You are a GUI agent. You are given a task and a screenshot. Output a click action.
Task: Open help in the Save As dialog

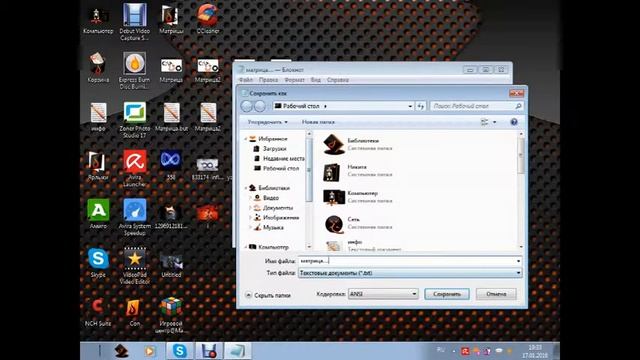pos(514,122)
